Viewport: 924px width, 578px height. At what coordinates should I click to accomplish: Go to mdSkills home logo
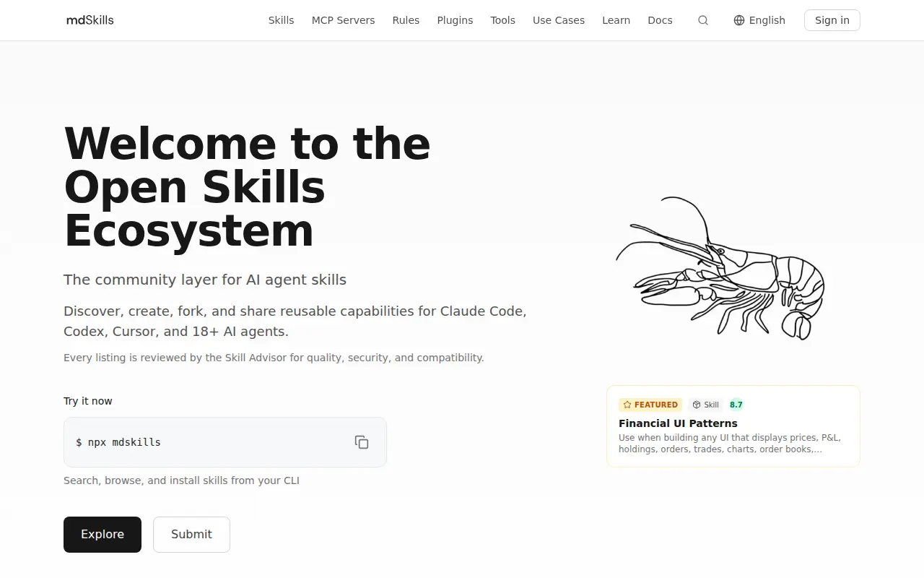[90, 20]
